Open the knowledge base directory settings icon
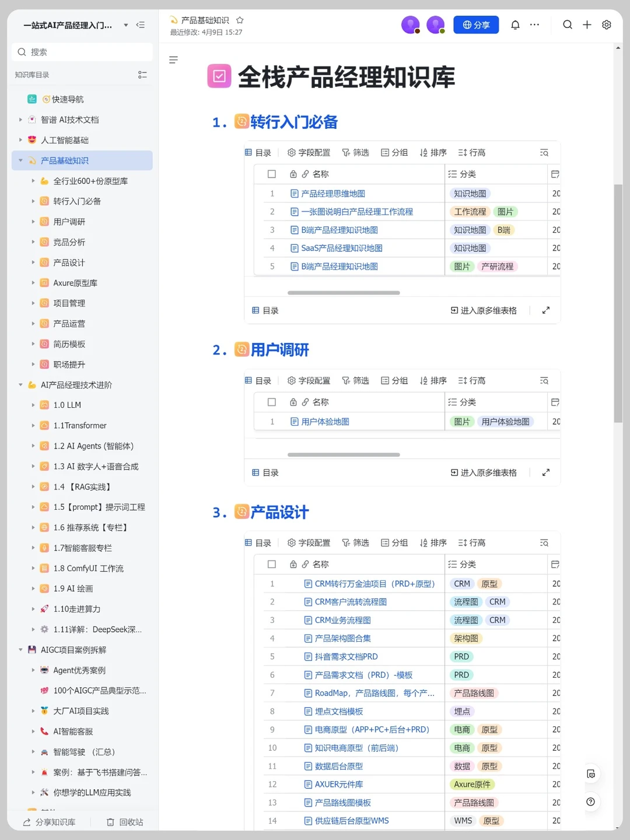The height and width of the screenshot is (840, 630). [x=142, y=75]
